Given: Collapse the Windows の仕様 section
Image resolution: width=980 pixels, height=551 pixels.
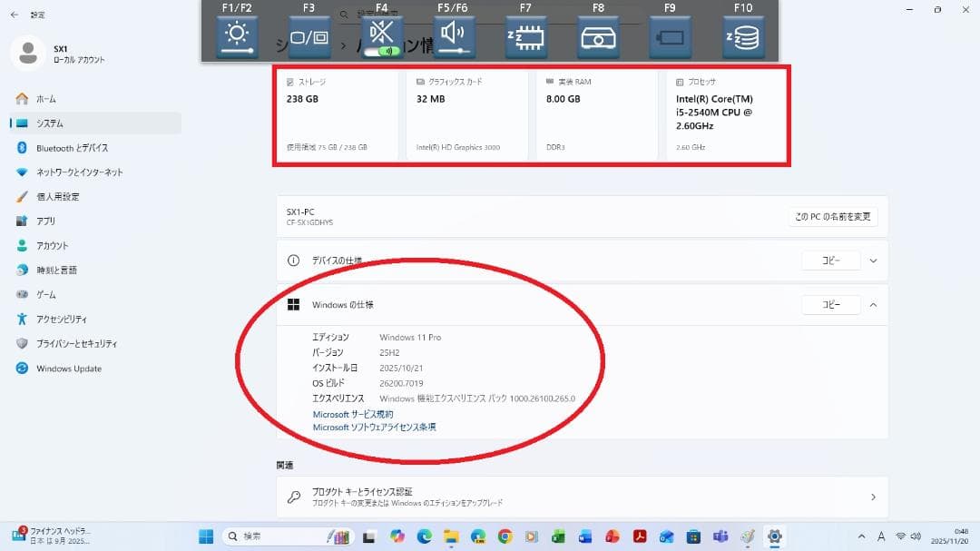Looking at the screenshot, I should [873, 304].
